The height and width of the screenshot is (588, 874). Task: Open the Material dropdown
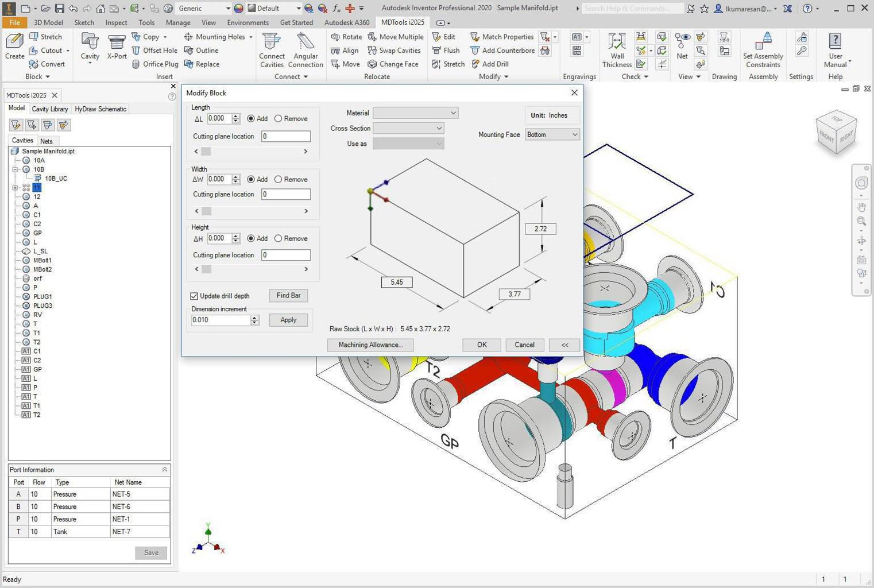pyautogui.click(x=415, y=113)
